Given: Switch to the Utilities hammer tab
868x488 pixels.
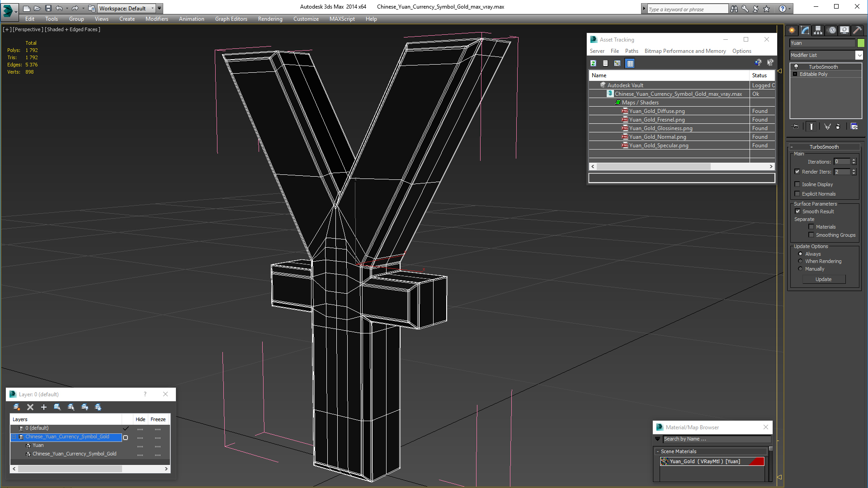Looking at the screenshot, I should coord(857,30).
